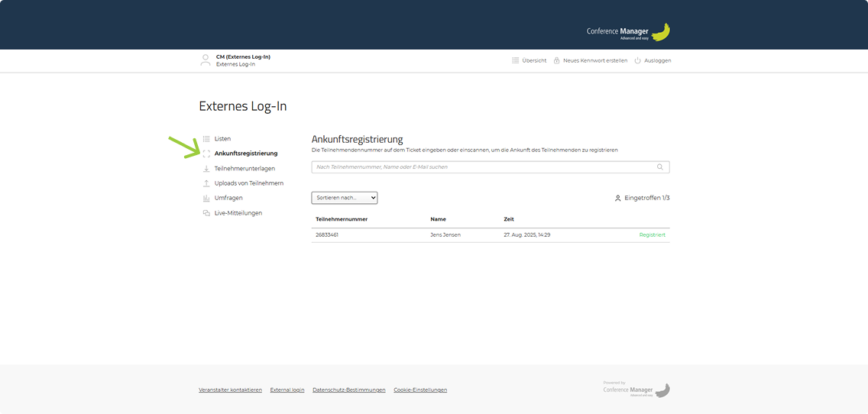The image size is (868, 414).
Task: Click the Name column header
Action: coord(438,219)
